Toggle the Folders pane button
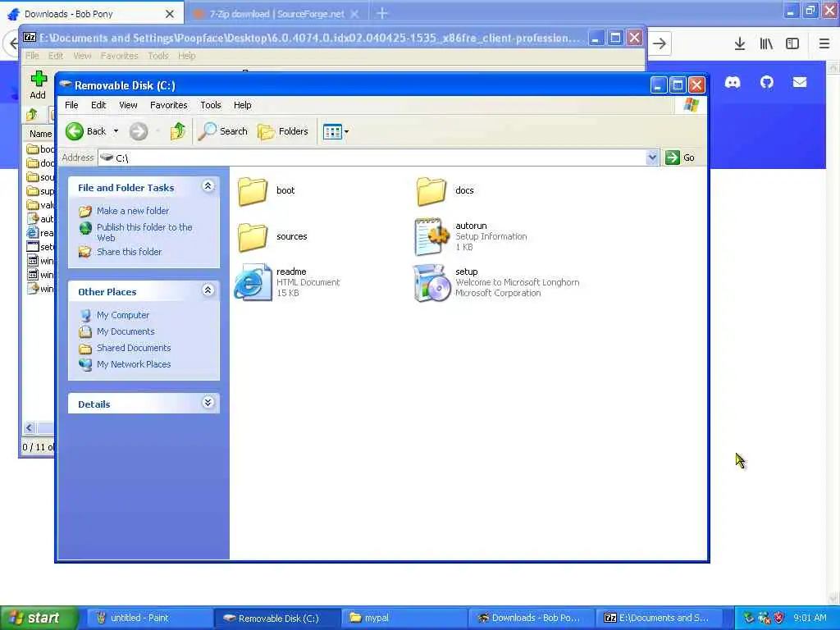 [x=283, y=131]
